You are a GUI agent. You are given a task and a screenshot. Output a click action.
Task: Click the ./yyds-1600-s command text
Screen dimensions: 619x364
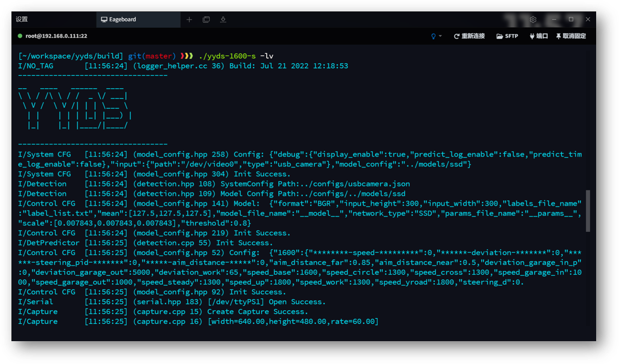click(x=228, y=56)
